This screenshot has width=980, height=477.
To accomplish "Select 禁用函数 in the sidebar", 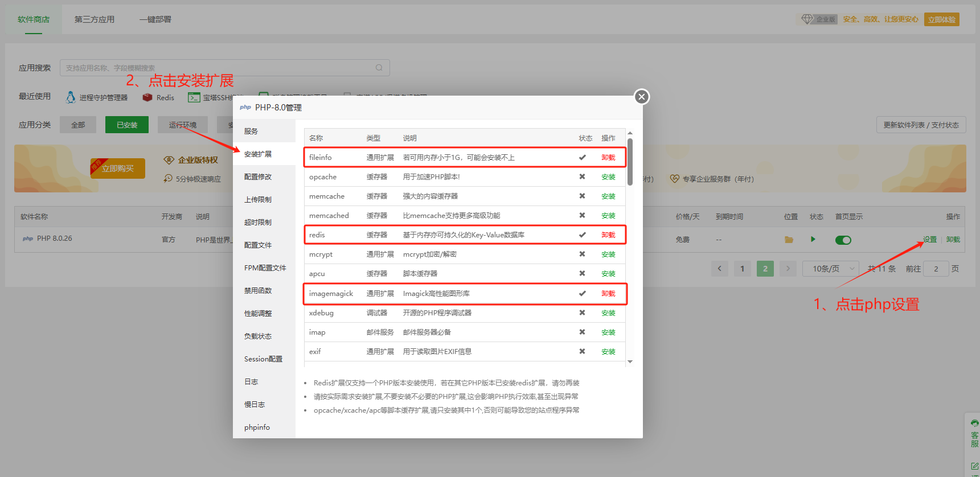I will point(258,291).
